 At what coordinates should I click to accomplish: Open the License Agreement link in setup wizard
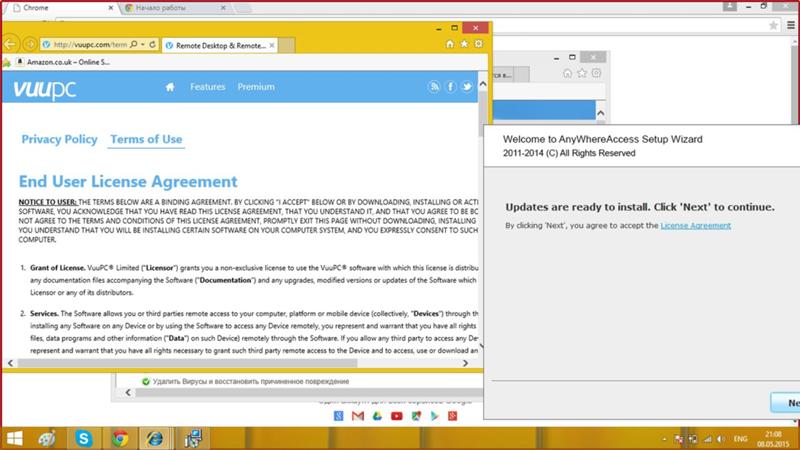(x=695, y=226)
